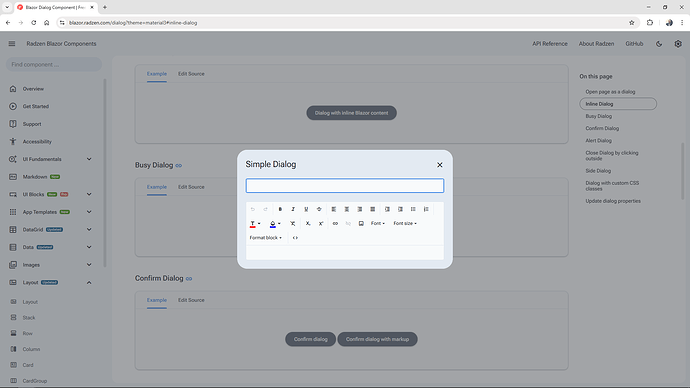Insert hyperlink in editor

click(x=335, y=223)
